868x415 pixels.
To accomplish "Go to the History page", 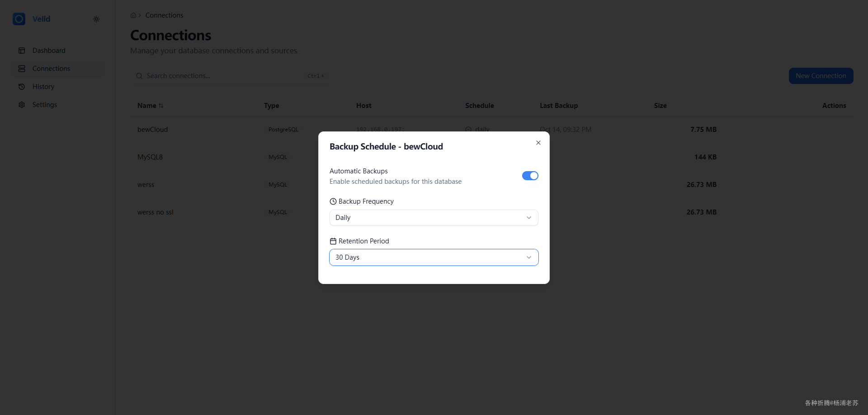I will point(43,87).
